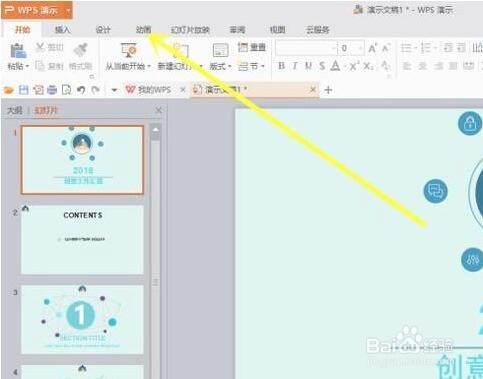The height and width of the screenshot is (379, 483).
Task: Select the 格式刷 format painter brush
Action: (80, 49)
